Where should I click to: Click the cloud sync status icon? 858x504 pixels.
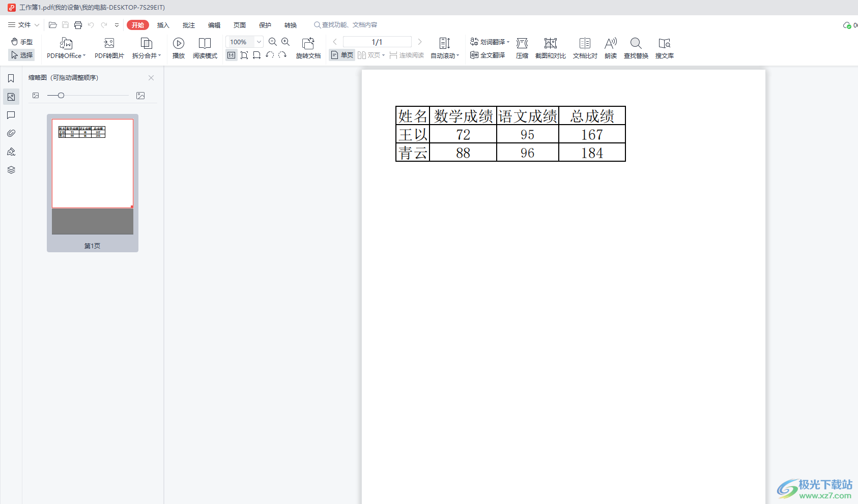[847, 25]
